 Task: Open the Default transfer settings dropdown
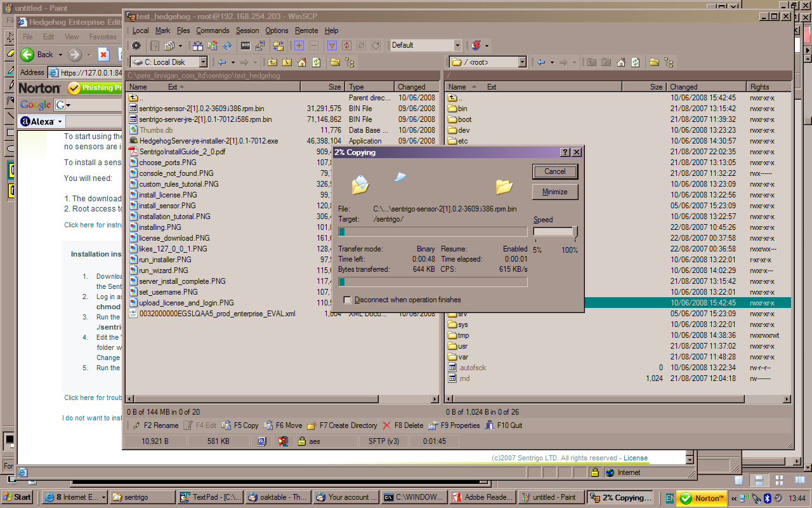coord(457,45)
